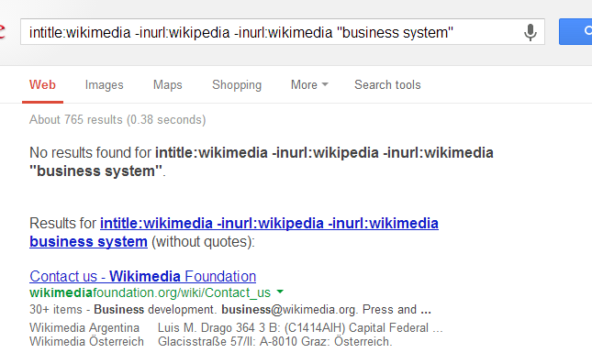Open Contact us - Wikimedia Foundation result
592x364 pixels.
click(142, 277)
